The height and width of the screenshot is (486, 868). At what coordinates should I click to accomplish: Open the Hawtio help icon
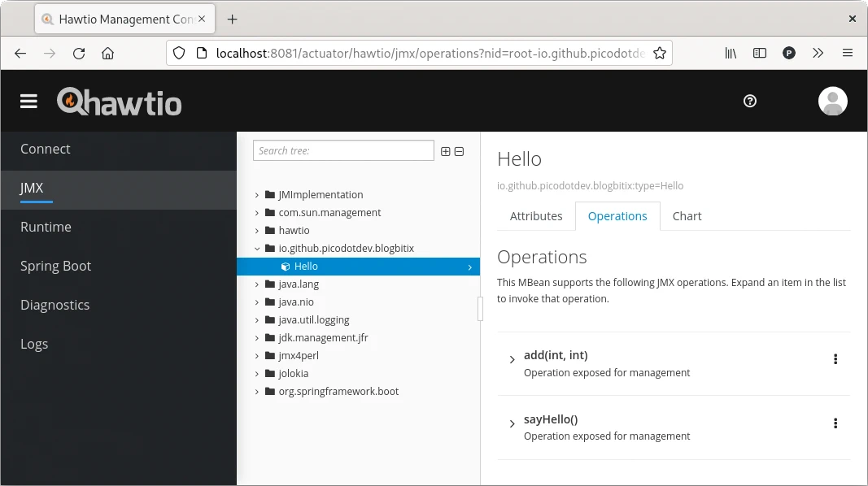749,102
